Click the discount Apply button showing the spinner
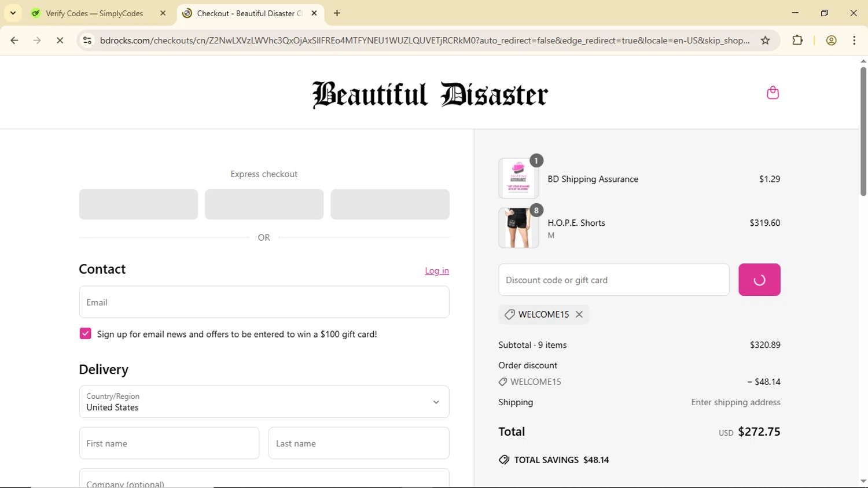 coord(759,280)
